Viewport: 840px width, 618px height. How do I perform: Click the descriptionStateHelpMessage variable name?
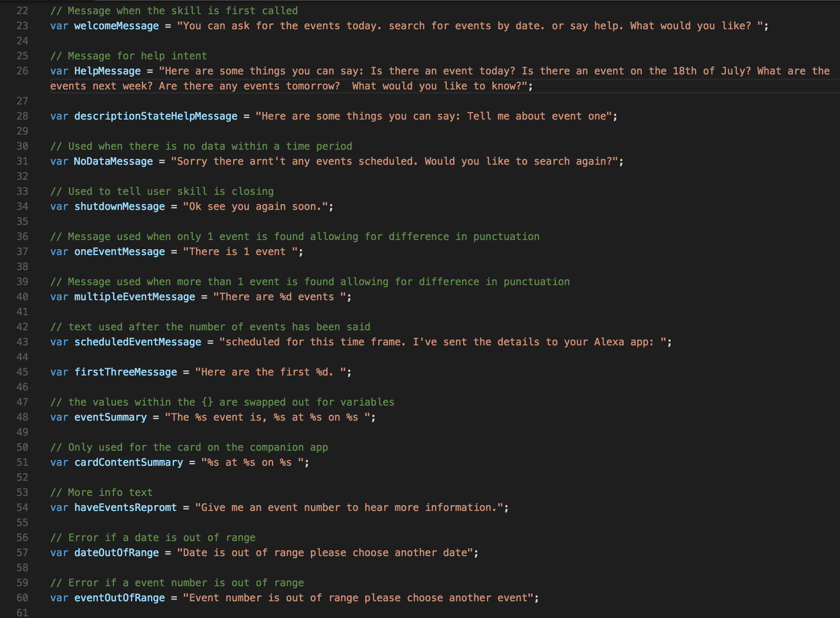tap(156, 116)
